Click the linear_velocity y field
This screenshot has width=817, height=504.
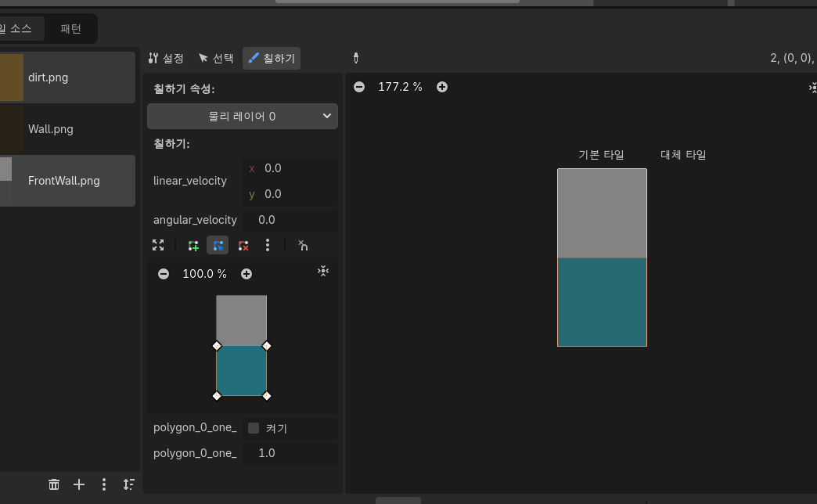[290, 194]
